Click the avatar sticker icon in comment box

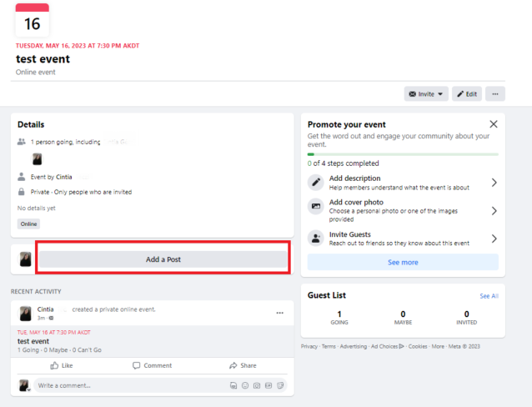tap(233, 386)
